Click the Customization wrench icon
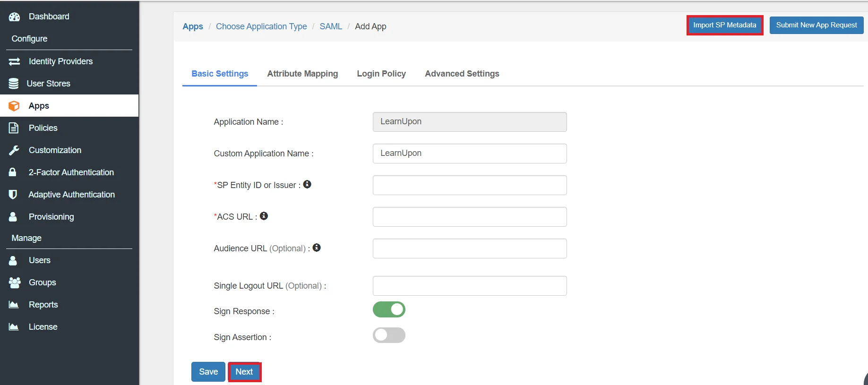Image resolution: width=868 pixels, height=385 pixels. point(14,150)
